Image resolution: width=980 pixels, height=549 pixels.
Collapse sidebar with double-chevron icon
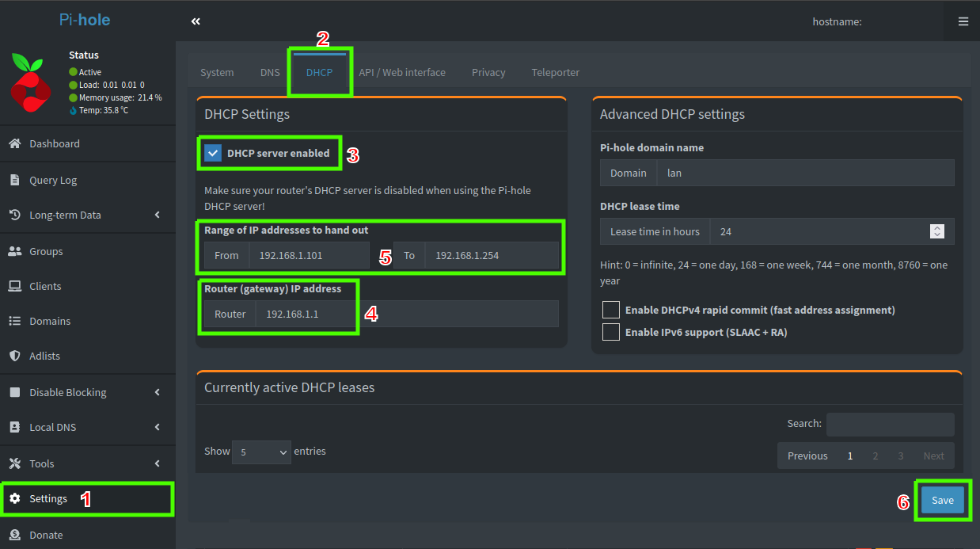(x=196, y=21)
